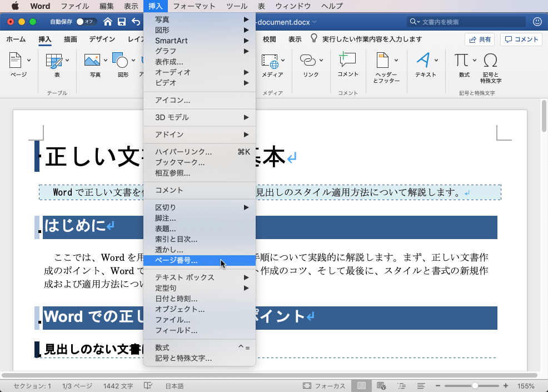Switch to 校閲 ribbon tab
This screenshot has height=392, width=548.
point(269,39)
